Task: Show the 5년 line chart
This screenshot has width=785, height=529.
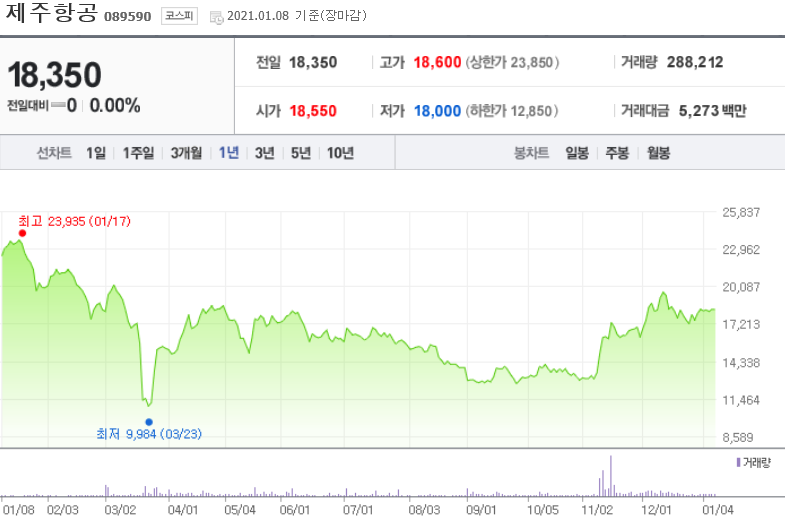Action: click(301, 153)
